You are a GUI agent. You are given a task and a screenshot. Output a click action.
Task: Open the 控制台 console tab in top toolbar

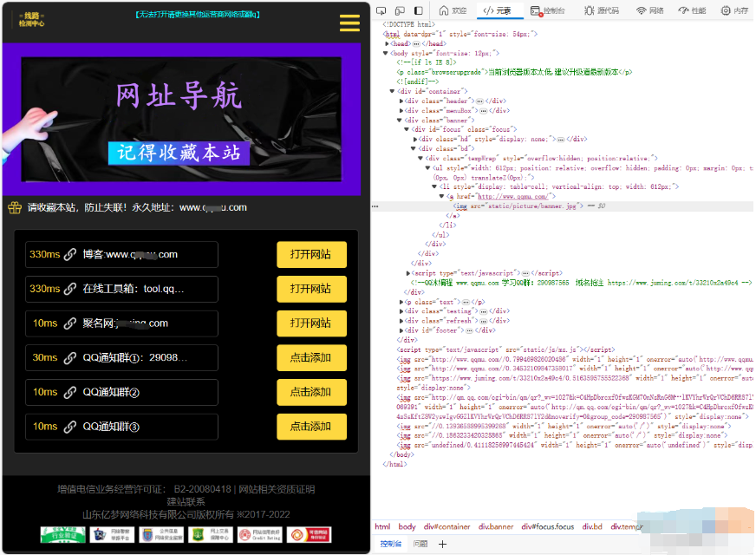click(547, 10)
